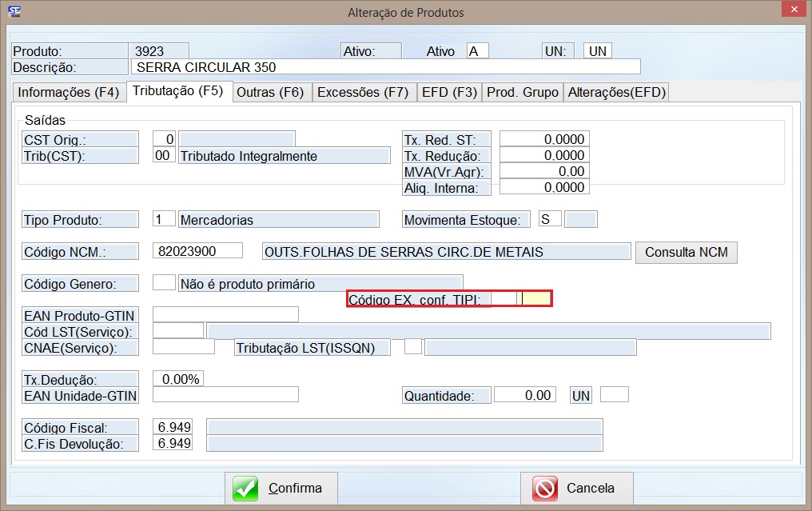Open the Informações (F4) tab
Image resolution: width=812 pixels, height=511 pixels.
pos(68,92)
